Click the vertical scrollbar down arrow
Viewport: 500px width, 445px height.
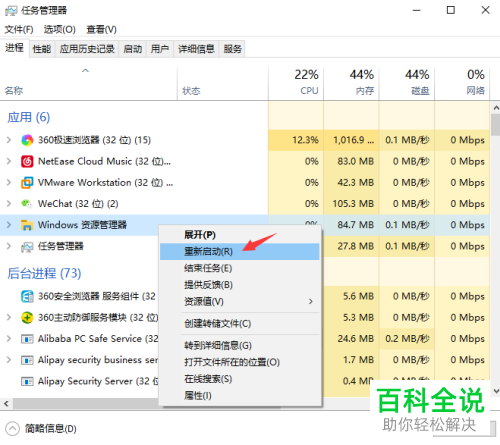[x=496, y=391]
